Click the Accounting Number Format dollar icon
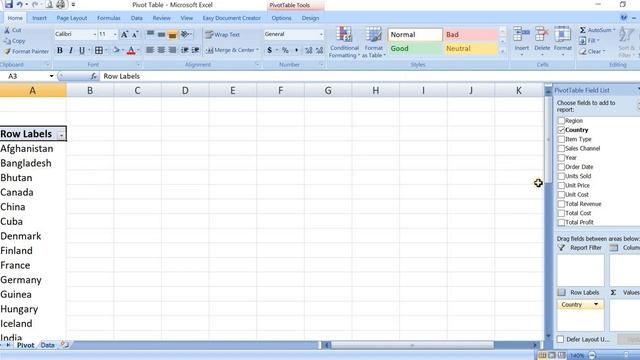This screenshot has height=360, width=640. click(x=269, y=50)
